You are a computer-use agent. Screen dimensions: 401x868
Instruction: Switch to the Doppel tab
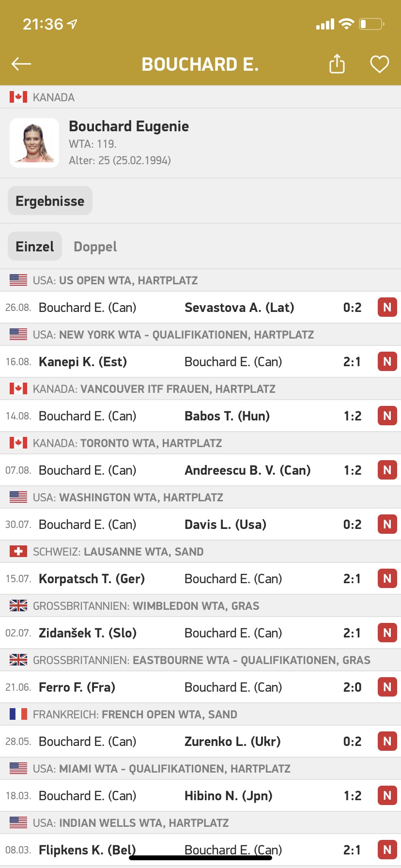(95, 247)
